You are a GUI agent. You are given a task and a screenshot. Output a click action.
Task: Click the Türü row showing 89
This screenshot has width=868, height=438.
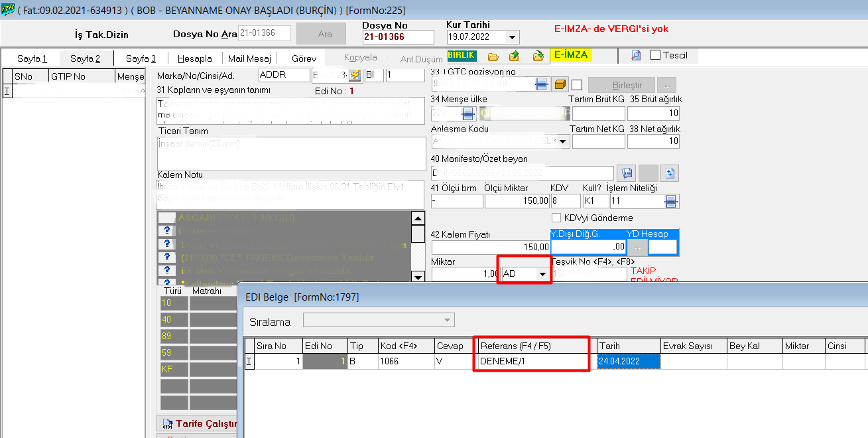tap(174, 336)
